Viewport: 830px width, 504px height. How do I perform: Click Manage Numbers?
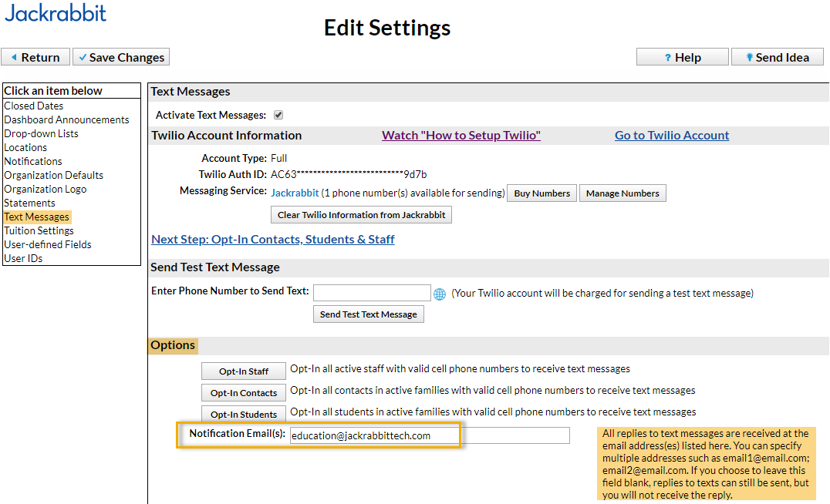pos(622,193)
